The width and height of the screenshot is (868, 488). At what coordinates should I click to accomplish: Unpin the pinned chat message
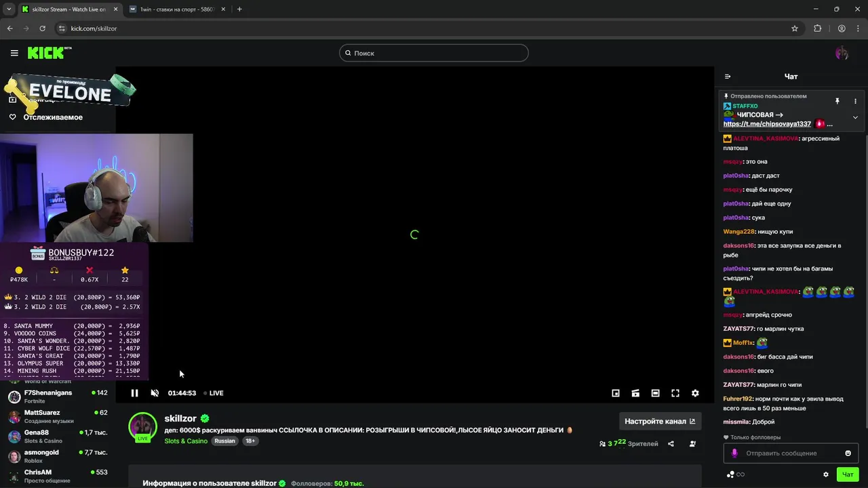click(837, 101)
